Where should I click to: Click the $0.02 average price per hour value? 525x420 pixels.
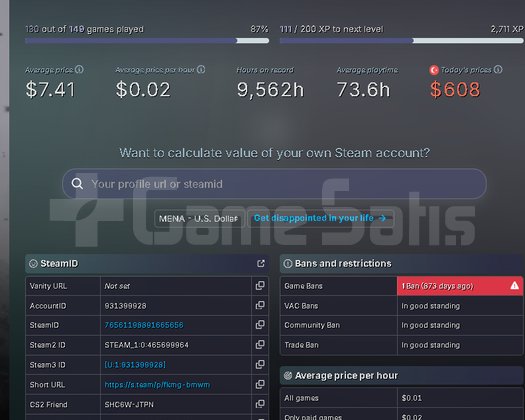point(143,89)
